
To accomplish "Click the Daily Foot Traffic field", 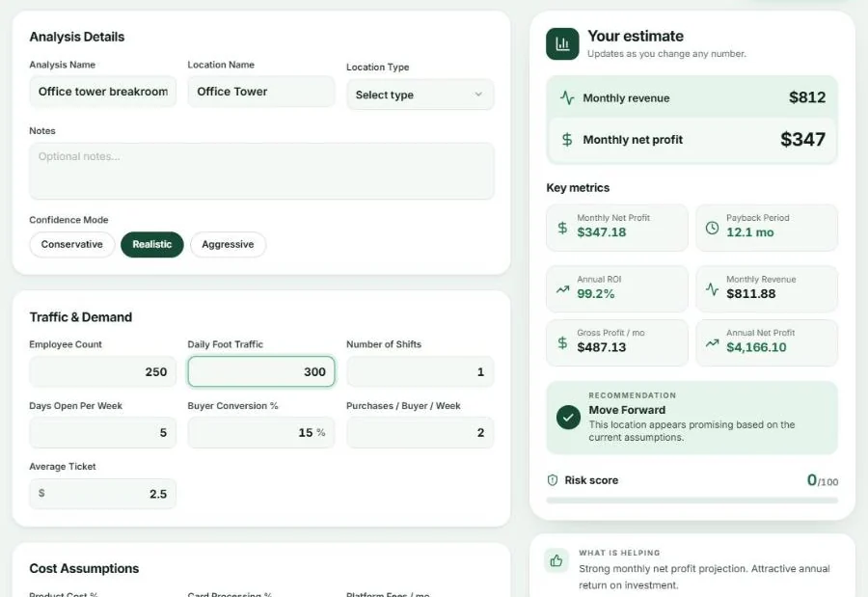I will pos(261,371).
